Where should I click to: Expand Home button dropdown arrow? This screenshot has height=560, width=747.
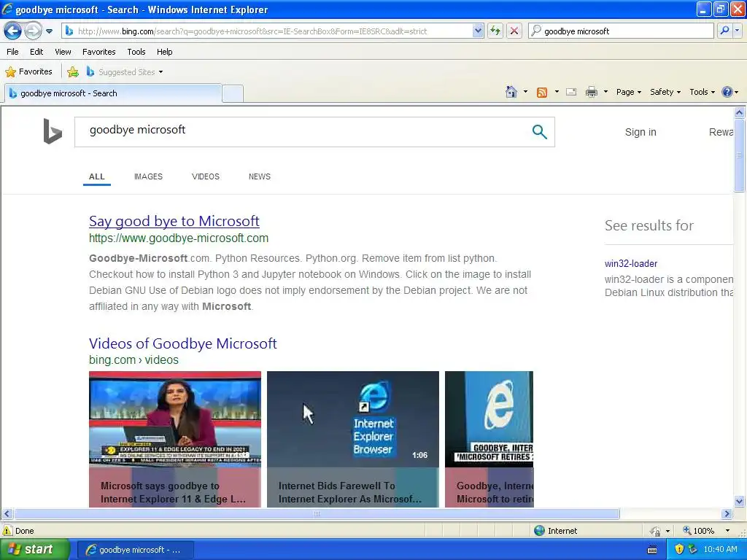525,92
